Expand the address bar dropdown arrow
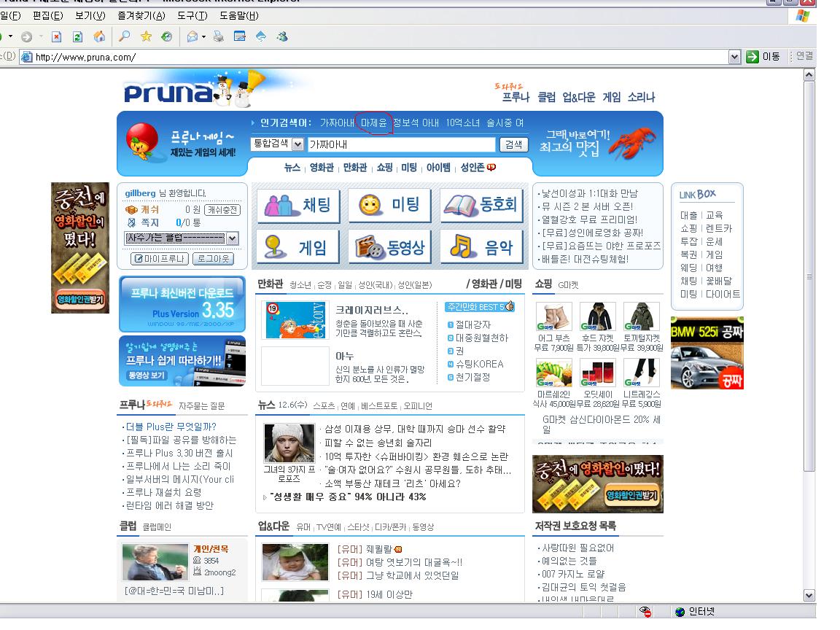The width and height of the screenshot is (840, 630). [734, 57]
